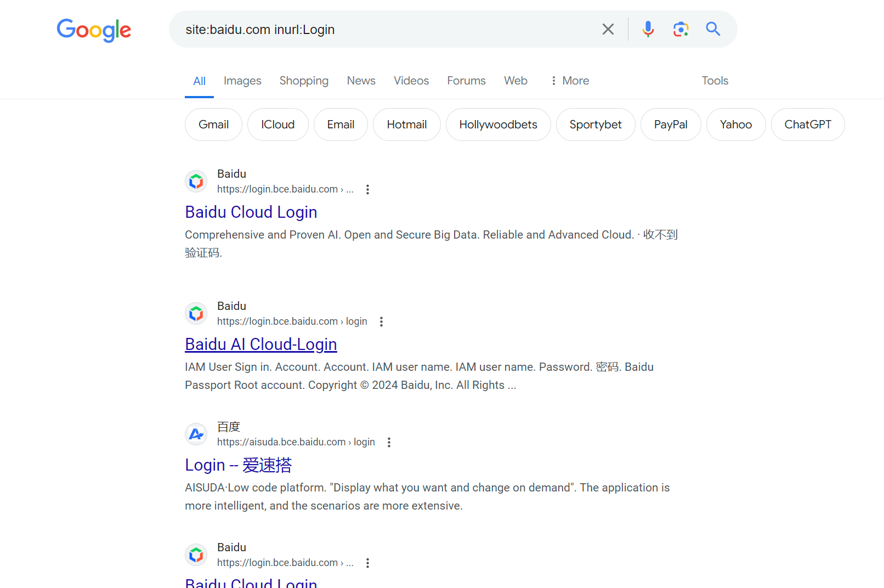Open the Baidu Cloud Login result
The image size is (884, 588).
click(251, 212)
